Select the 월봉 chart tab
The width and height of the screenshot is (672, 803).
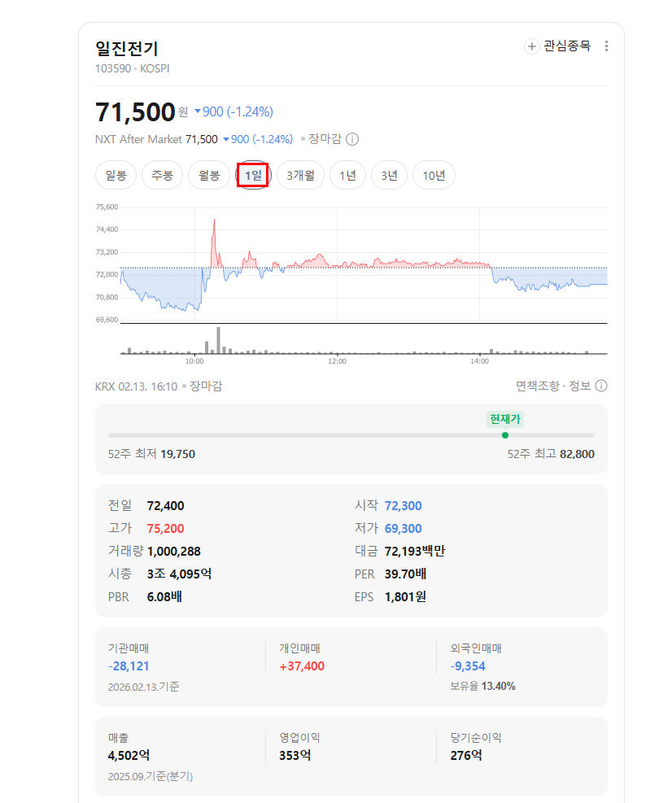(209, 175)
